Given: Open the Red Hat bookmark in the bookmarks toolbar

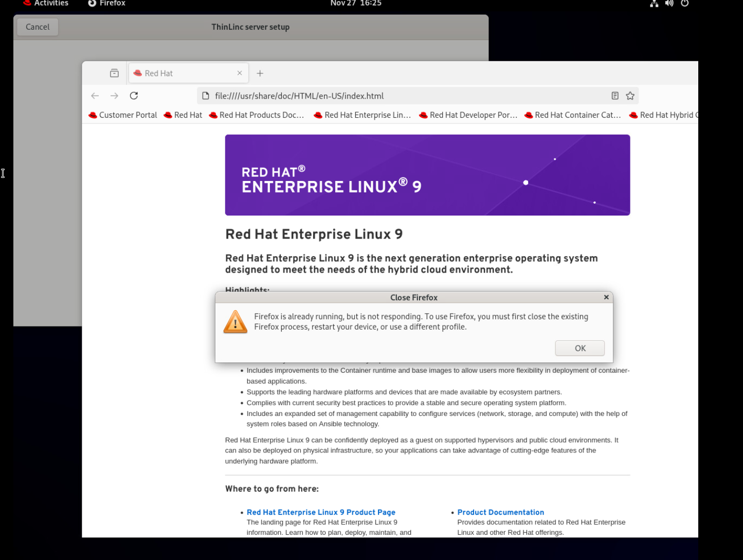Looking at the screenshot, I should pyautogui.click(x=183, y=115).
